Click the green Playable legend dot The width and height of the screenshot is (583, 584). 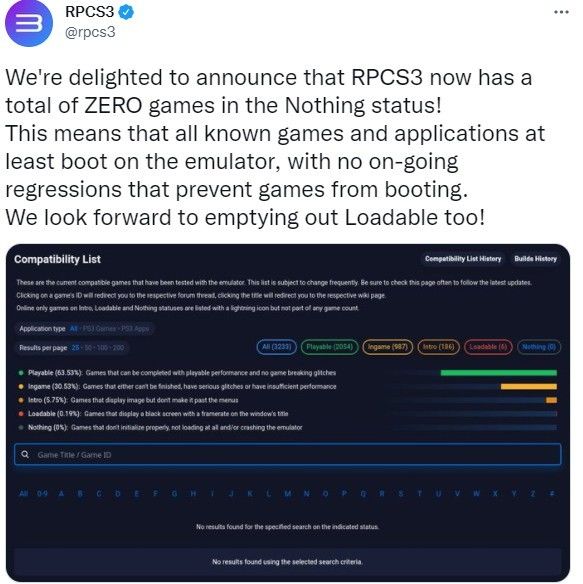[x=21, y=372]
